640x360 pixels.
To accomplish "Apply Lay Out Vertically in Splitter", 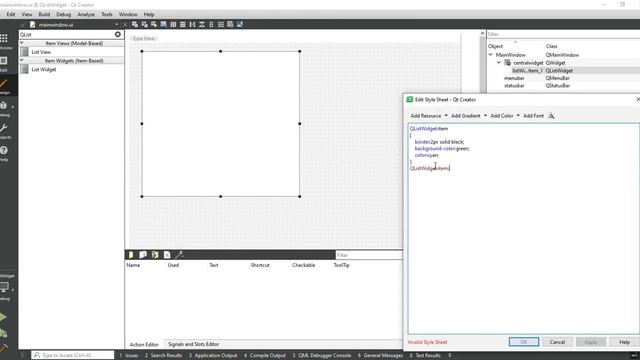I will [x=202, y=24].
